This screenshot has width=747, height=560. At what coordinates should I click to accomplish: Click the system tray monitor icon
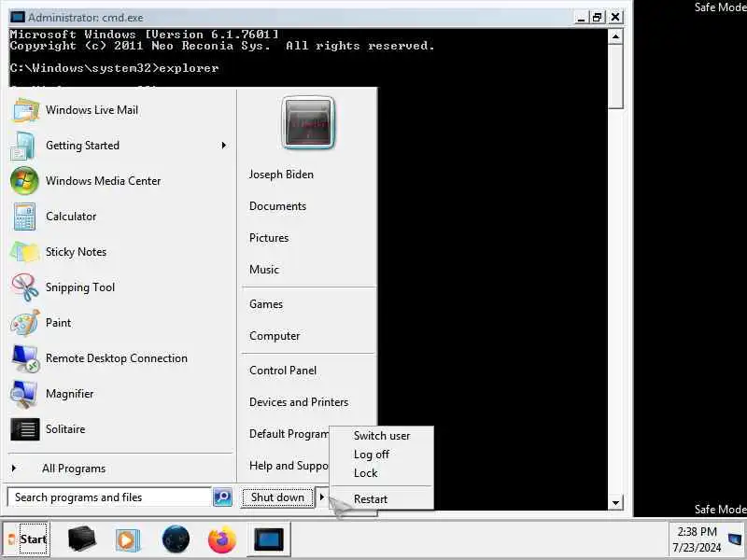tap(735, 539)
